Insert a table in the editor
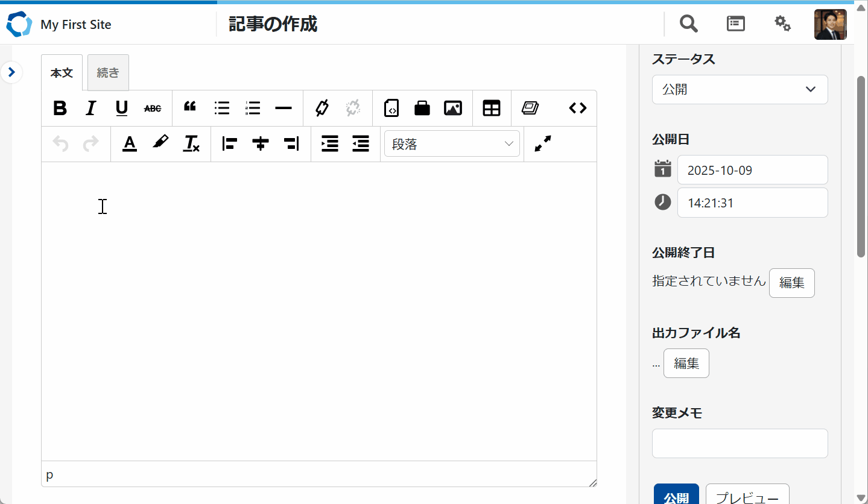This screenshot has height=504, width=868. pos(492,109)
